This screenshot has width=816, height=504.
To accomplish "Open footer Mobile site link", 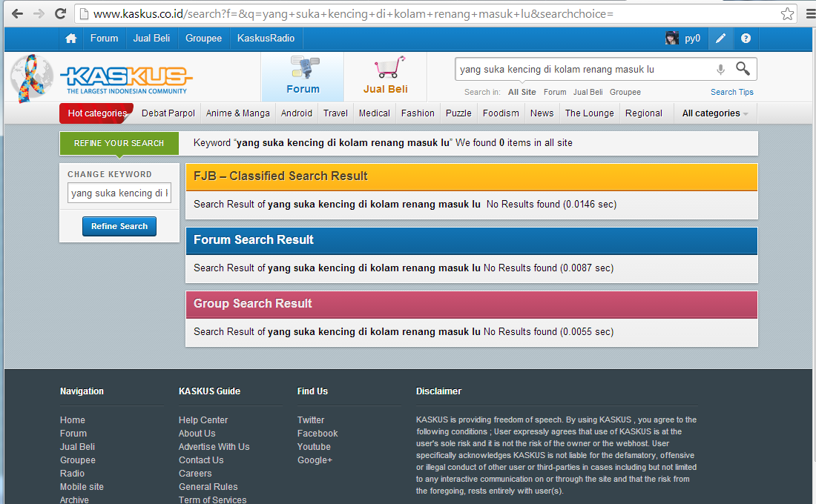I will tap(82, 487).
